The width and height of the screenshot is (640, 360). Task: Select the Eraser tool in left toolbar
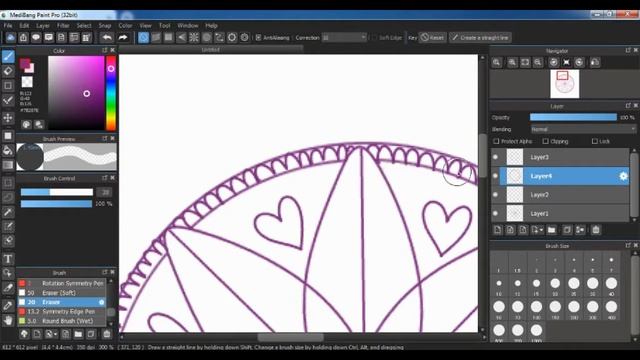8,71
